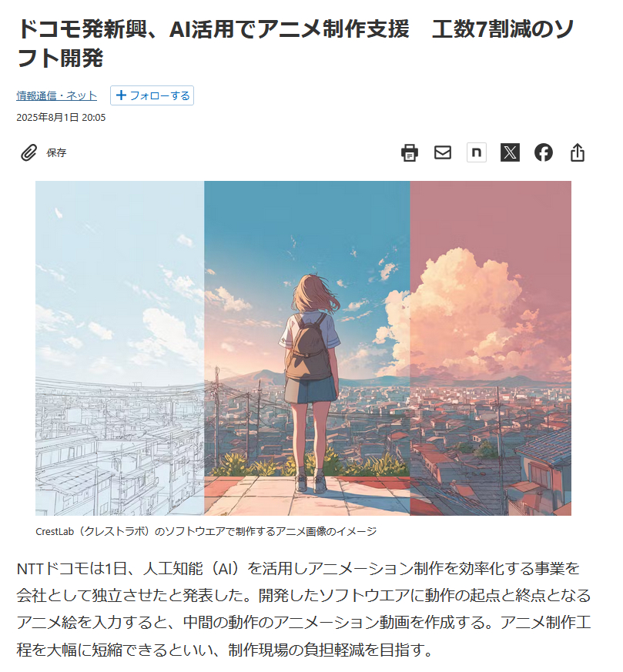Click the last line of body text
The image size is (623, 672).
pos(225,650)
